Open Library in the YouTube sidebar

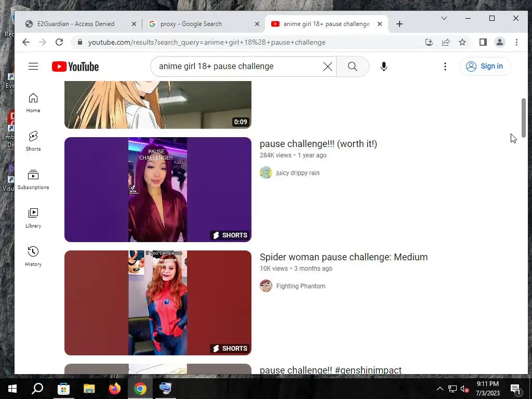click(33, 218)
